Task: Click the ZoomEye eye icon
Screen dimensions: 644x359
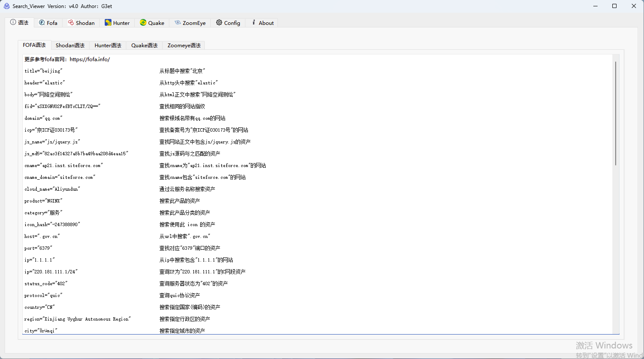Action: [x=178, y=22]
